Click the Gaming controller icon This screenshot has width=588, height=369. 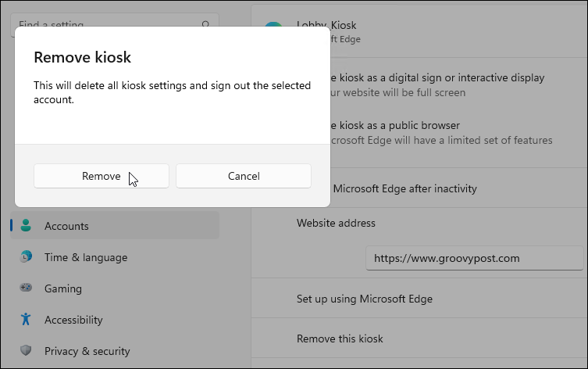27,288
